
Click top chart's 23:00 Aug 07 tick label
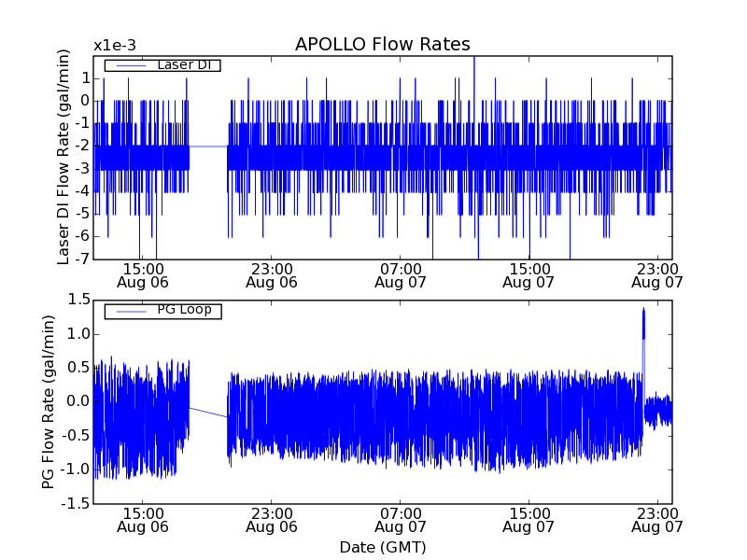tap(657, 274)
